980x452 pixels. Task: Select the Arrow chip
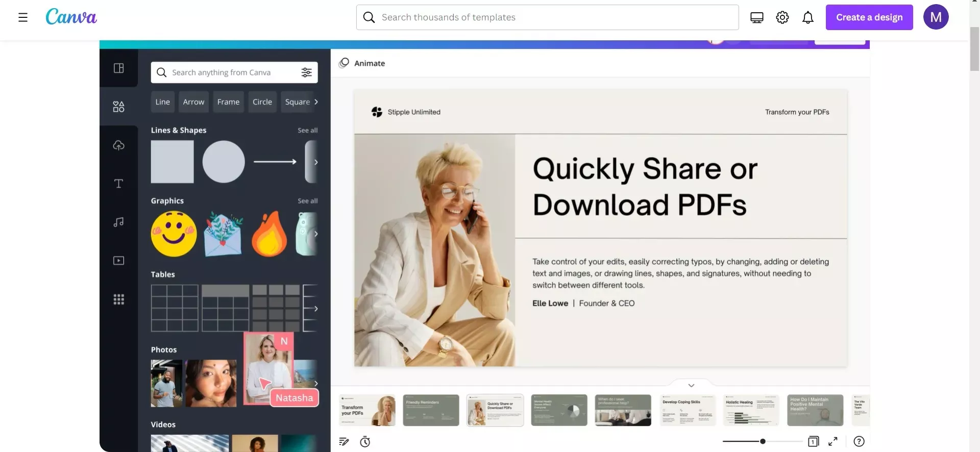193,102
